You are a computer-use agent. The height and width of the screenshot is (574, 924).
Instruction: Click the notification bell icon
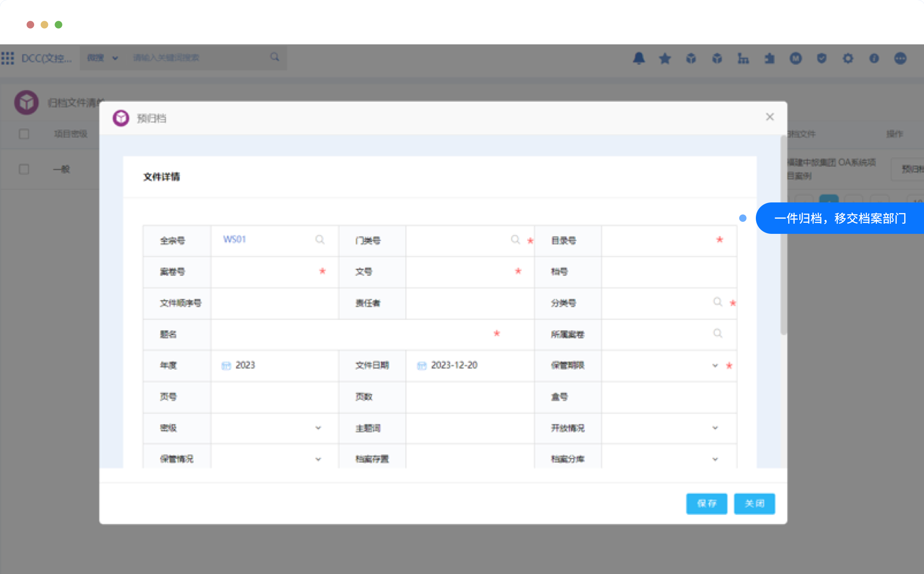(639, 58)
